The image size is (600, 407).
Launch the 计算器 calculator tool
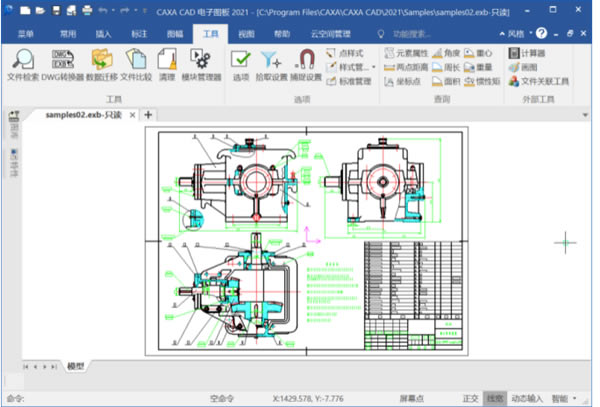pos(527,53)
